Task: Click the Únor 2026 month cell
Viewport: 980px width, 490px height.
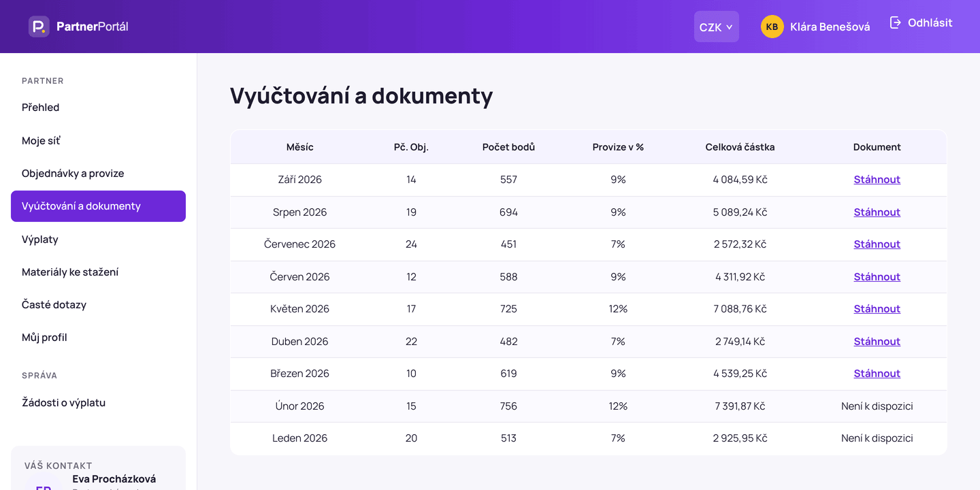Action: [300, 406]
